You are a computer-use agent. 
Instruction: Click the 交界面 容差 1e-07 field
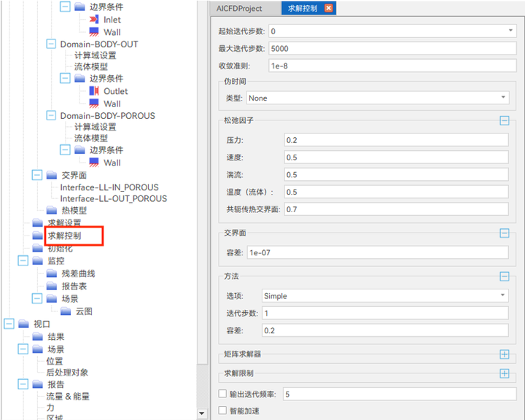click(x=378, y=252)
